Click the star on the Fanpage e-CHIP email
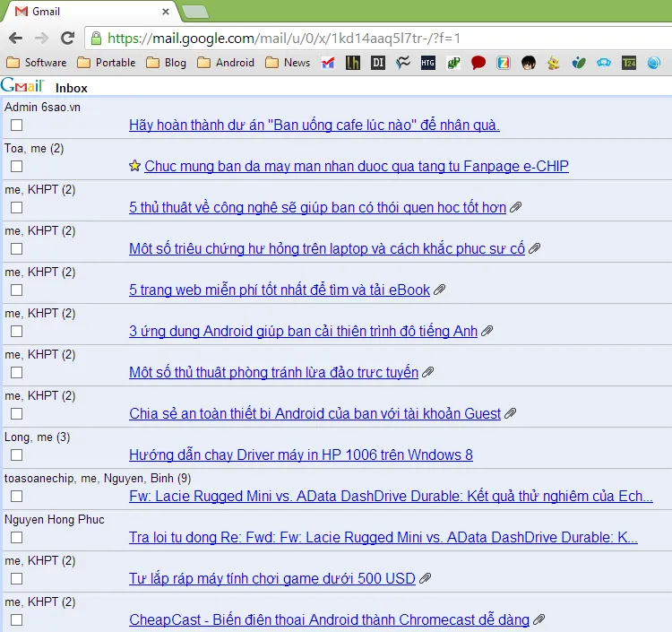The image size is (672, 632). tap(135, 166)
